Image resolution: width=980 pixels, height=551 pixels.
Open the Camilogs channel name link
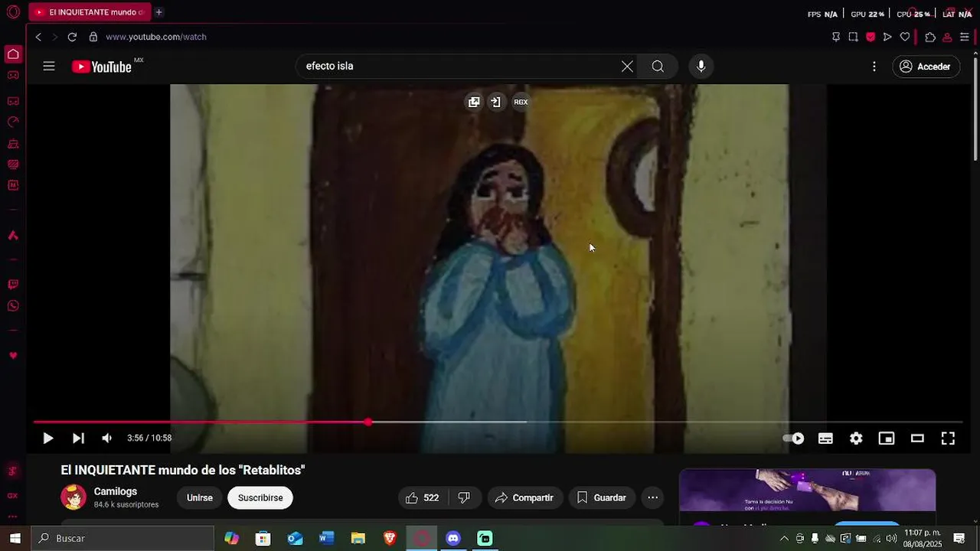[116, 491]
